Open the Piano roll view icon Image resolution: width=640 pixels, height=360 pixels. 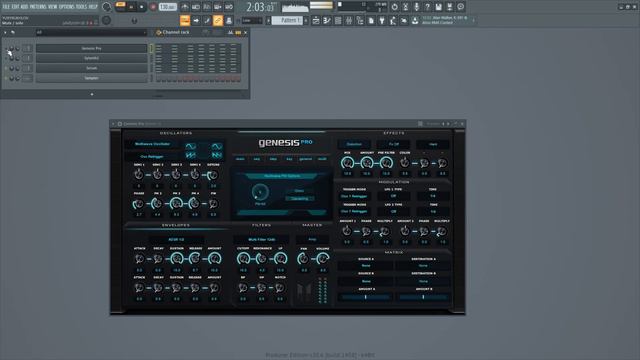point(327,20)
